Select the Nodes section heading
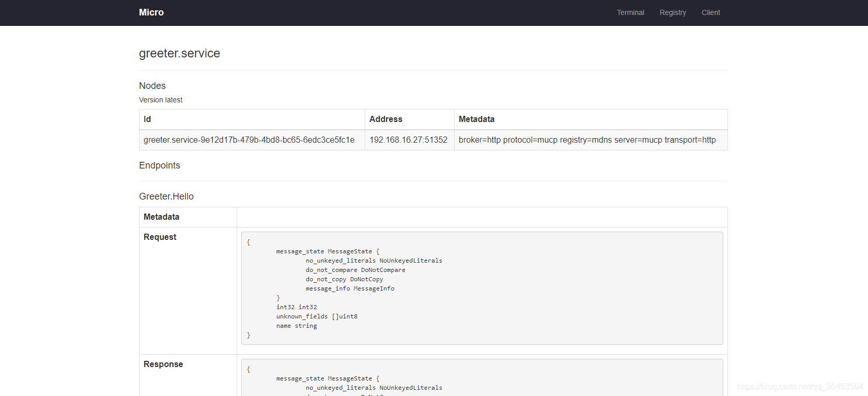 [152, 86]
